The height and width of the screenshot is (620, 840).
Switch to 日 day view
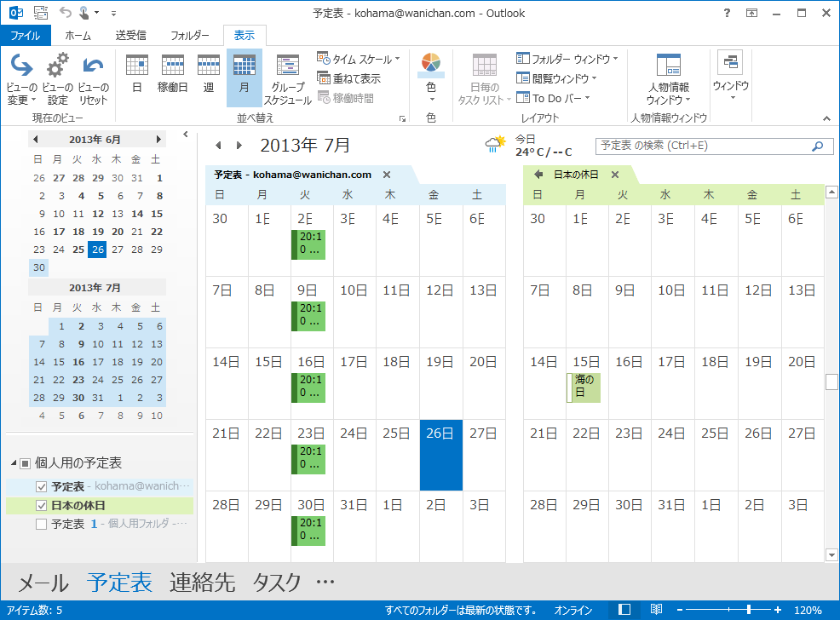137,75
